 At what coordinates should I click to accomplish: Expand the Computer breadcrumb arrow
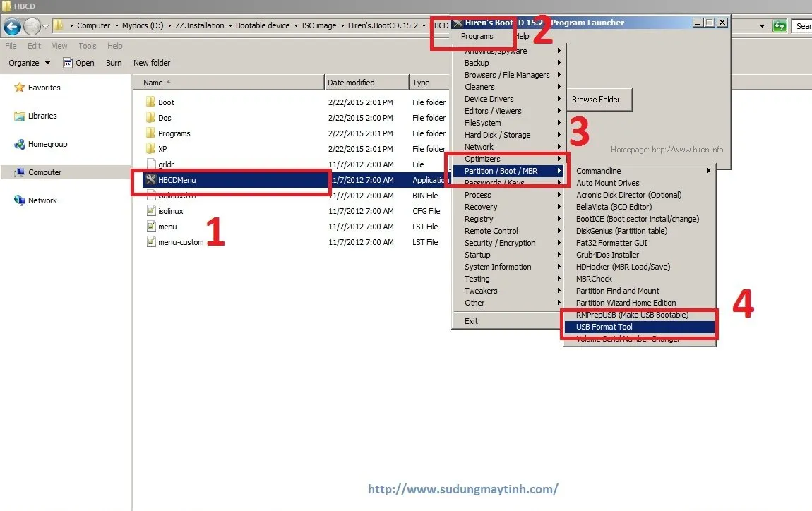[117, 25]
